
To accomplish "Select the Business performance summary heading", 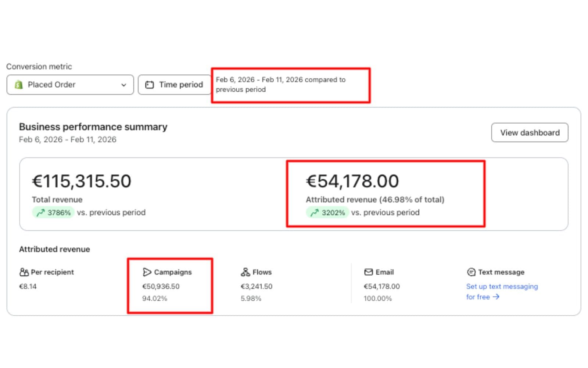I will (93, 127).
